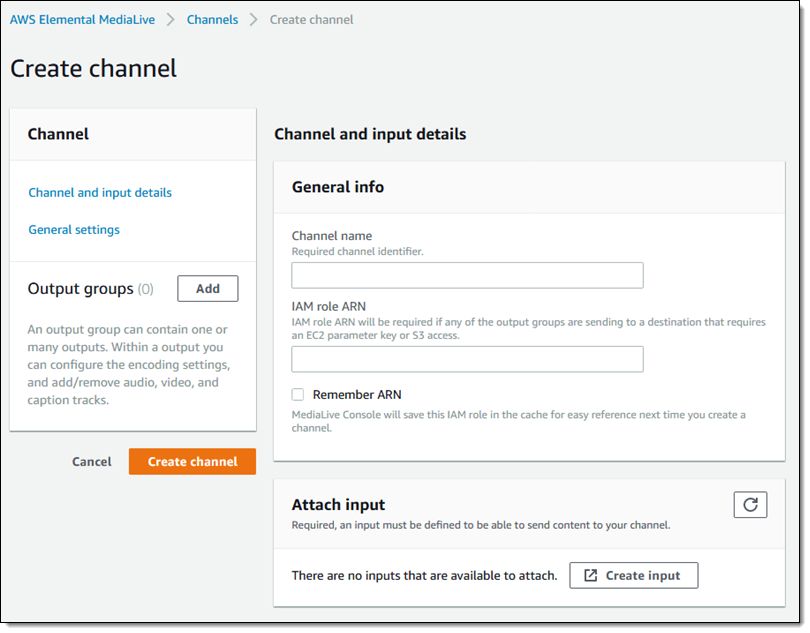This screenshot has width=810, height=633.
Task: Focus the Channel name text field
Action: tap(467, 276)
